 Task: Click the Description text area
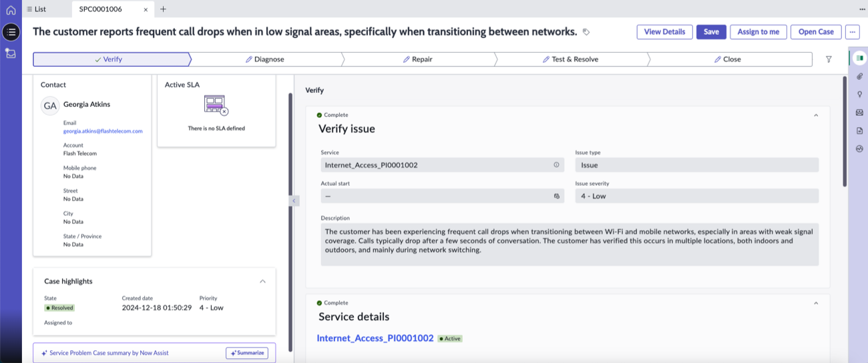coord(570,245)
